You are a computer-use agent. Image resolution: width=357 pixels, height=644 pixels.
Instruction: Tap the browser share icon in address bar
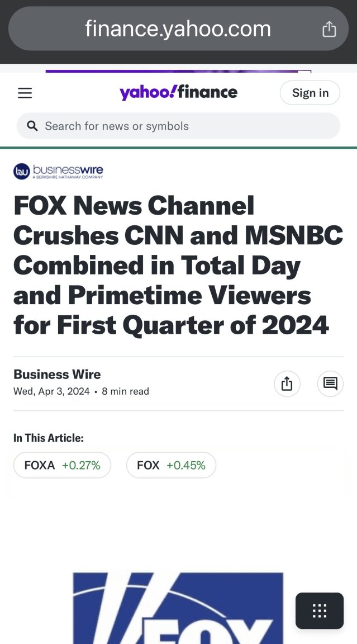click(329, 29)
